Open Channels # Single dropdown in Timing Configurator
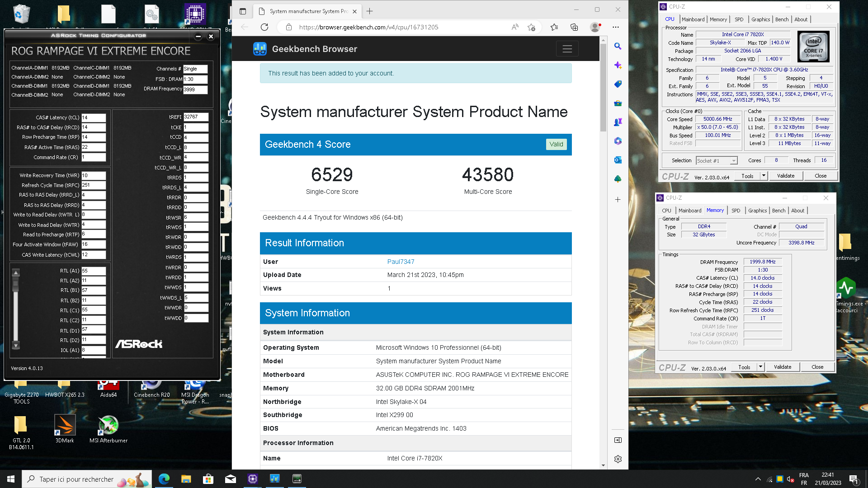Image resolution: width=868 pixels, height=488 pixels. pos(195,69)
